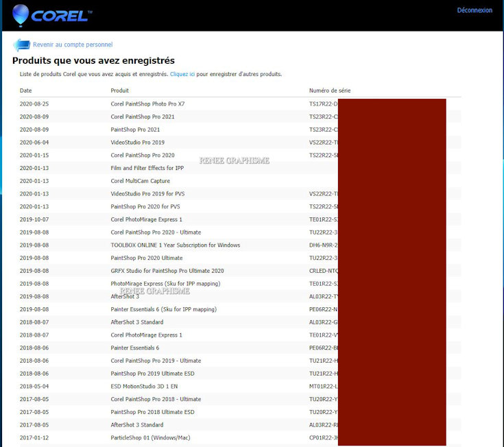Click the Numéro de série column header
Viewport: 504px width, 447px height.
click(x=330, y=90)
